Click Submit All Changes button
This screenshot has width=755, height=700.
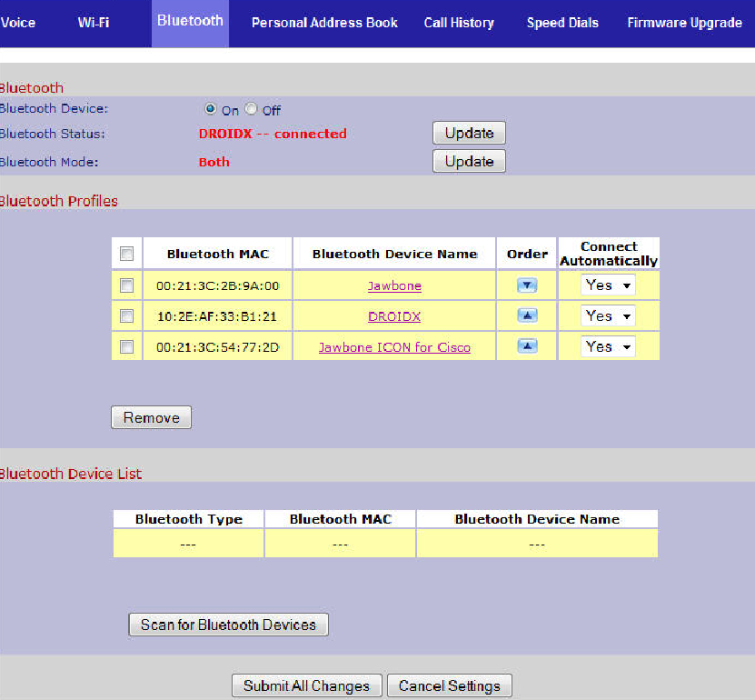click(x=306, y=685)
